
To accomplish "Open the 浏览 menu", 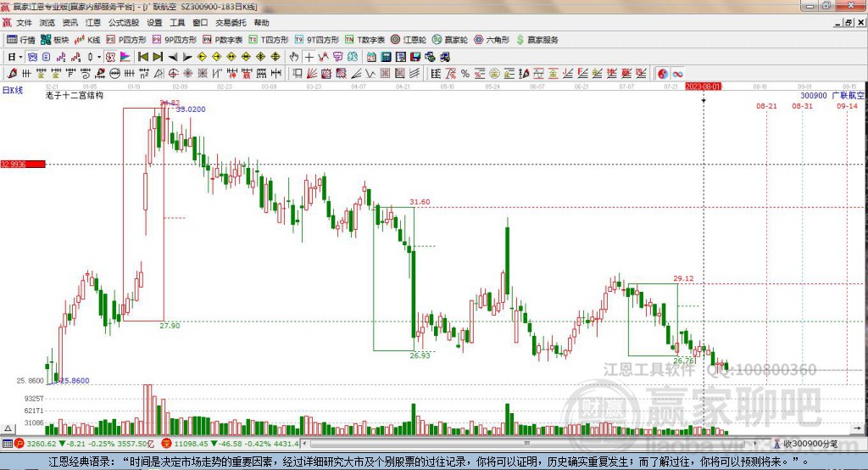I will coord(47,23).
